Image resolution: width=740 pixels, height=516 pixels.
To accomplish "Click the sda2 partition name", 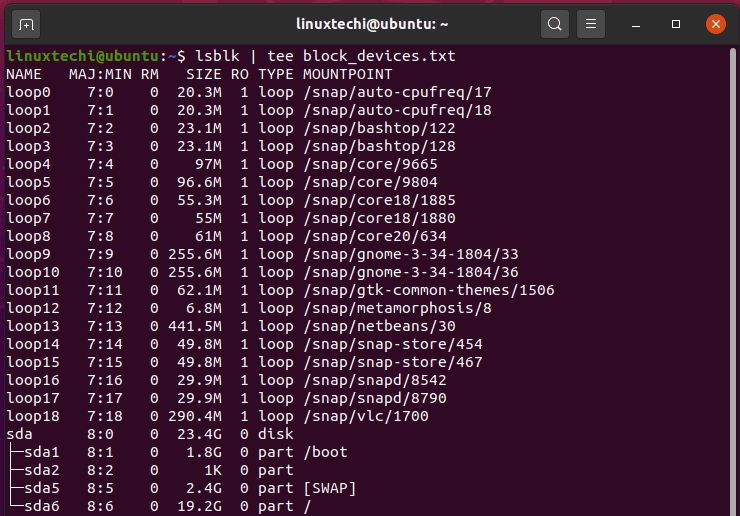I will [x=42, y=470].
